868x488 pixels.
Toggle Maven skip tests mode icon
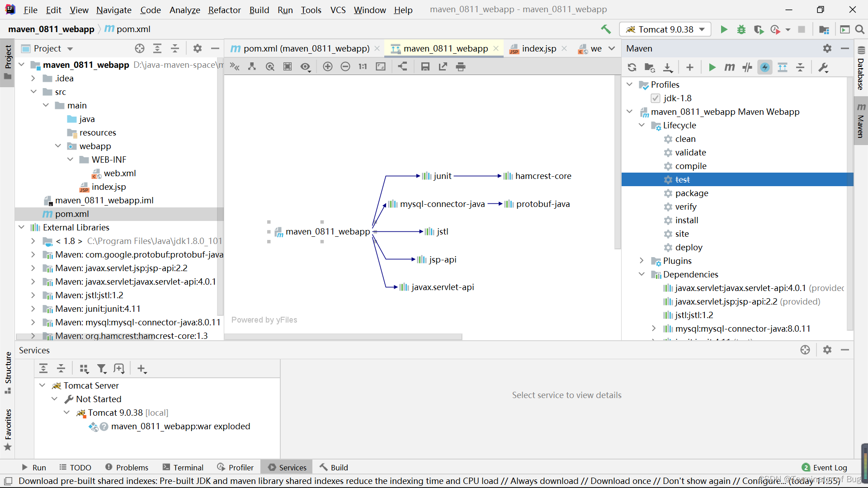coord(765,67)
